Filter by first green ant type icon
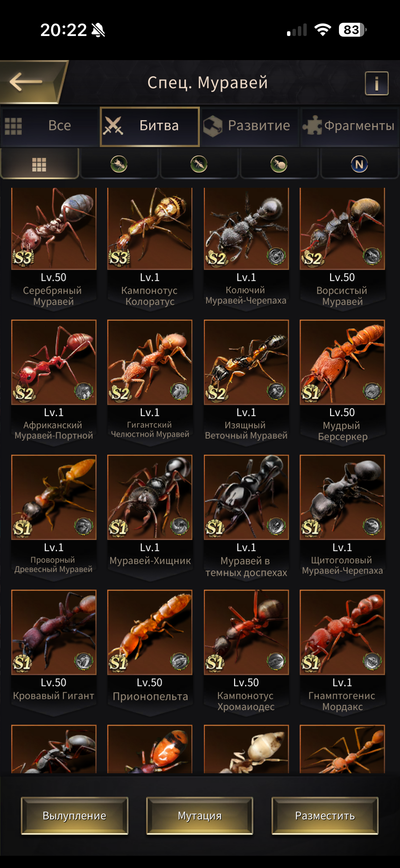The height and width of the screenshot is (868, 400). coord(119,164)
